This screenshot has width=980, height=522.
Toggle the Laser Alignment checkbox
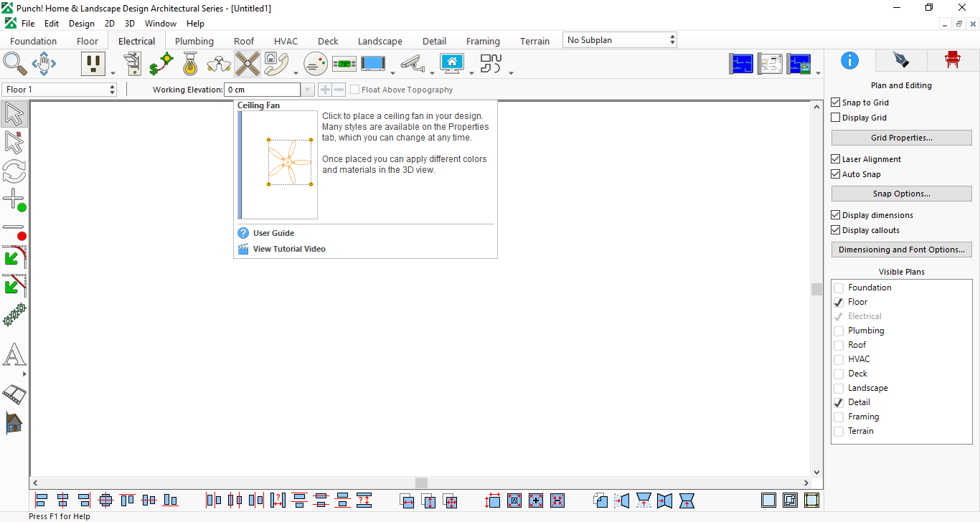835,159
